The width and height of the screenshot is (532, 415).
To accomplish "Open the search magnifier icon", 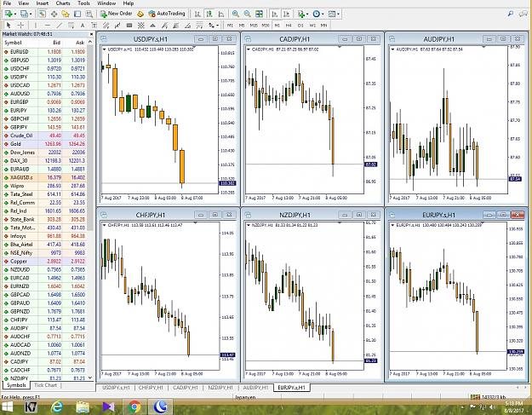I will pos(510,14).
